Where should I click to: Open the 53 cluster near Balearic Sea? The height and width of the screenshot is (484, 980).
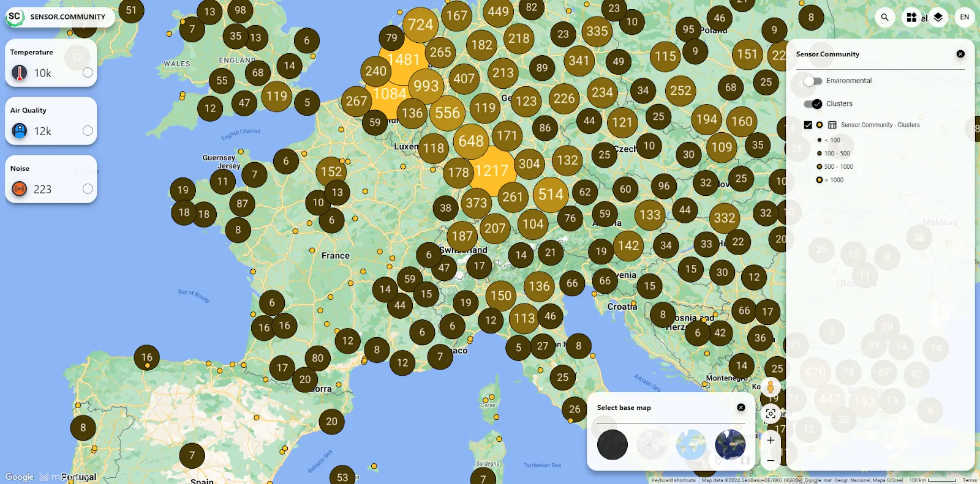(342, 477)
